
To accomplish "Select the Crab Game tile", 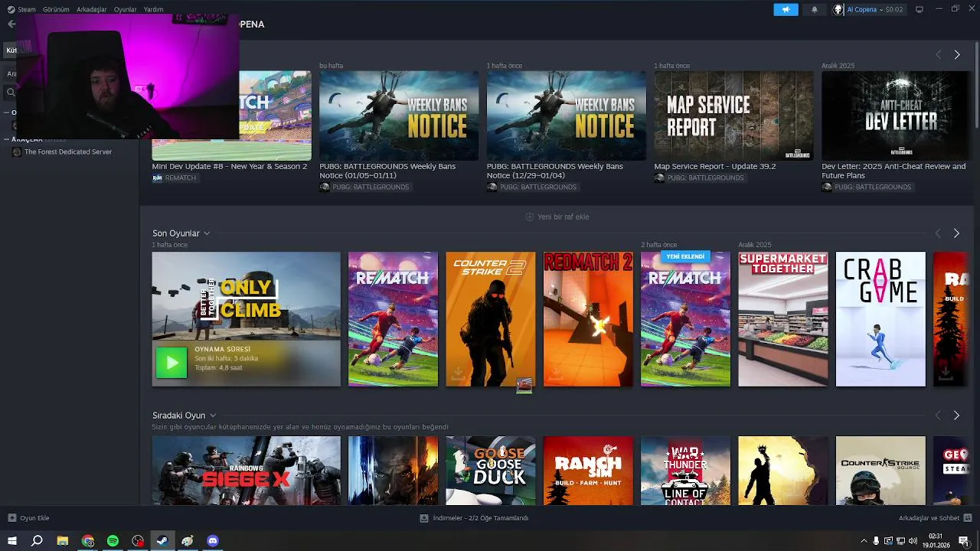I will (880, 319).
